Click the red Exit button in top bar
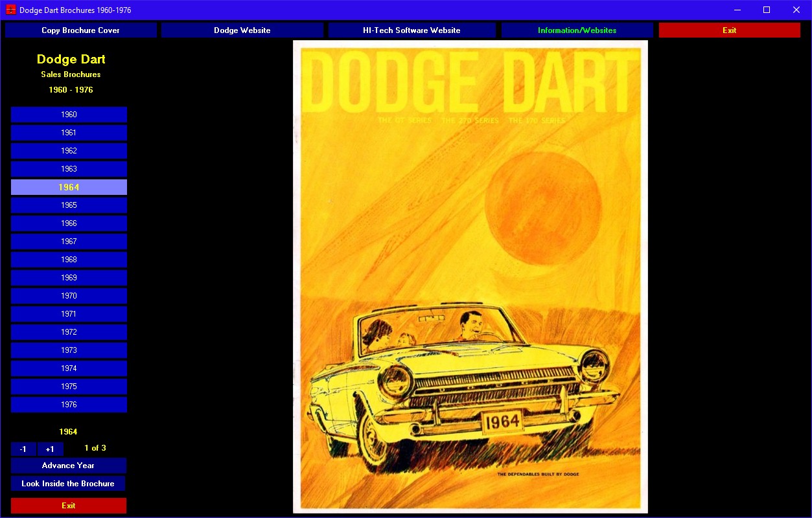 [730, 30]
